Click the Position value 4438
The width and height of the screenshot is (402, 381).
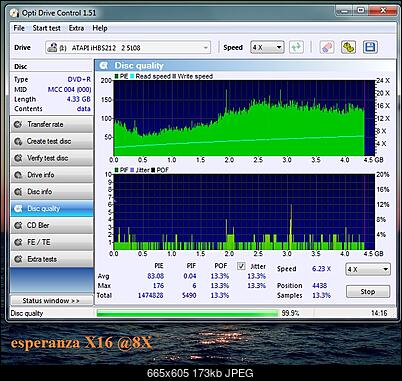(x=320, y=286)
